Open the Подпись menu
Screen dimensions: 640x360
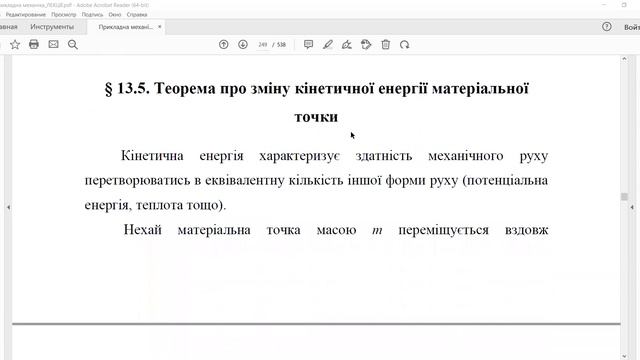click(92, 14)
